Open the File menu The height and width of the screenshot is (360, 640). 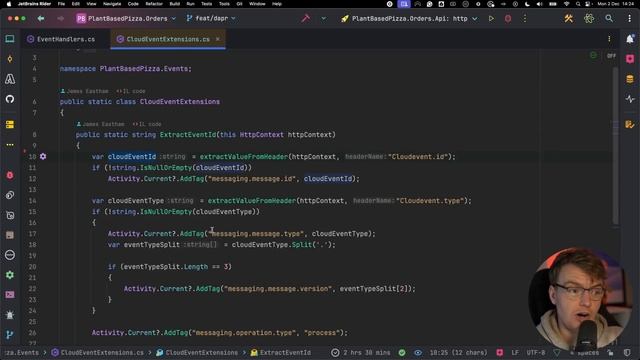pos(61,4)
